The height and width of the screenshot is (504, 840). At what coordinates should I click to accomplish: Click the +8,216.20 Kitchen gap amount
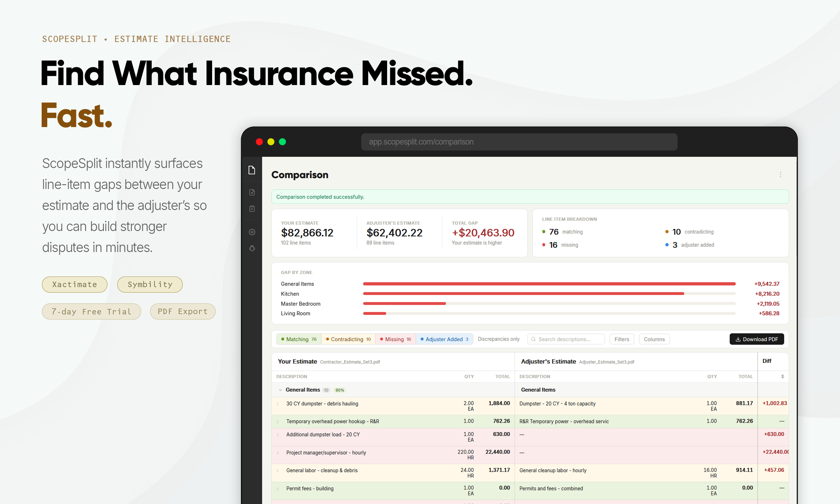767,294
